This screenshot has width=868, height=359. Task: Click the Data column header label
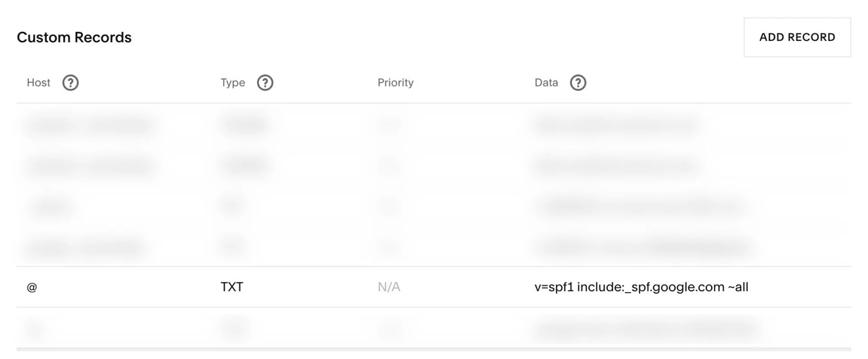click(x=546, y=83)
